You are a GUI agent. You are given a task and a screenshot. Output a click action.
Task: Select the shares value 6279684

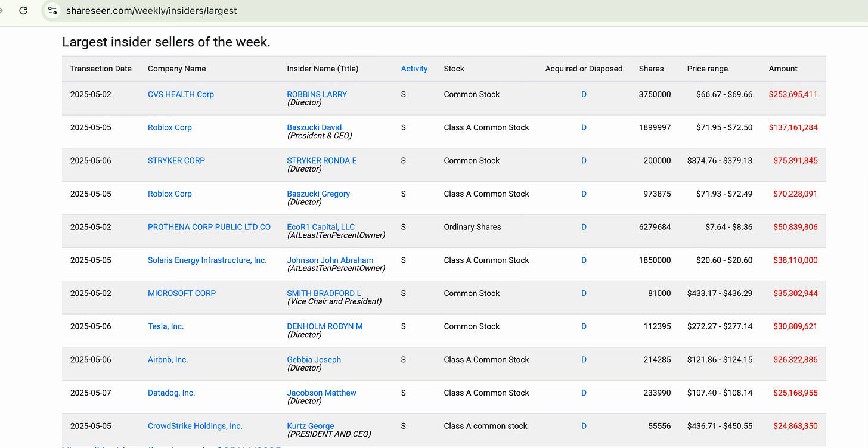tap(655, 227)
